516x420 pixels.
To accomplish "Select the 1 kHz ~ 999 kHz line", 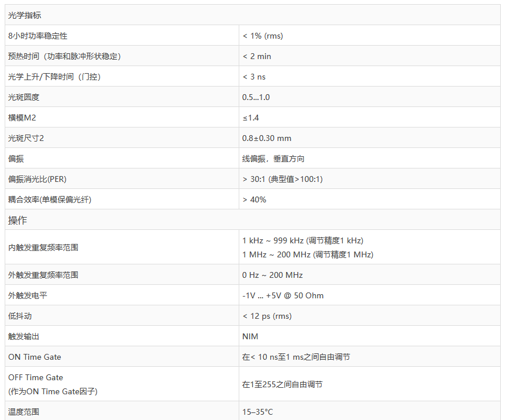I will pyautogui.click(x=302, y=240).
